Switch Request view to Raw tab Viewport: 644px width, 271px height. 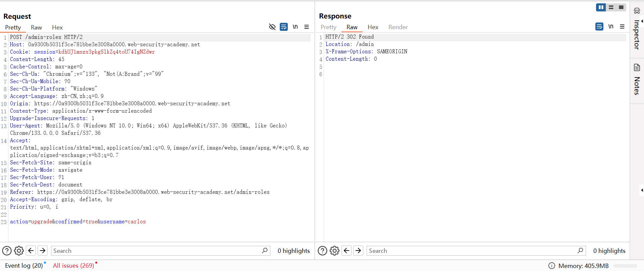[36, 28]
